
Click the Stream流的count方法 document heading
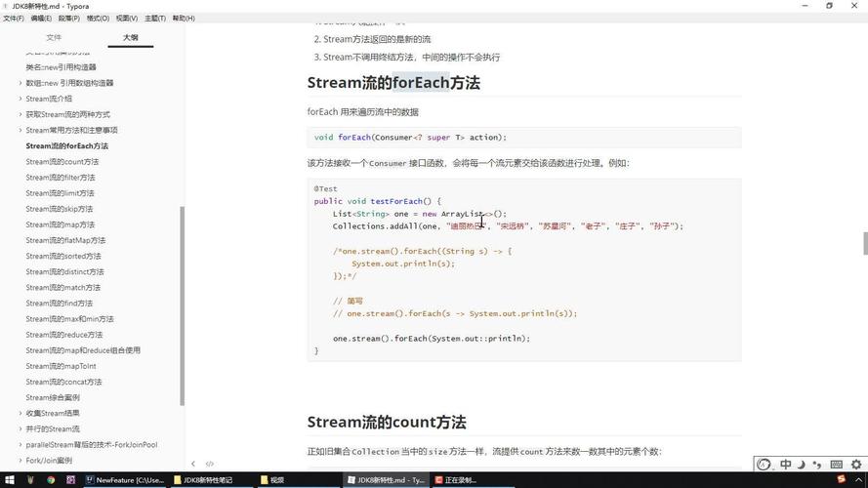(387, 423)
